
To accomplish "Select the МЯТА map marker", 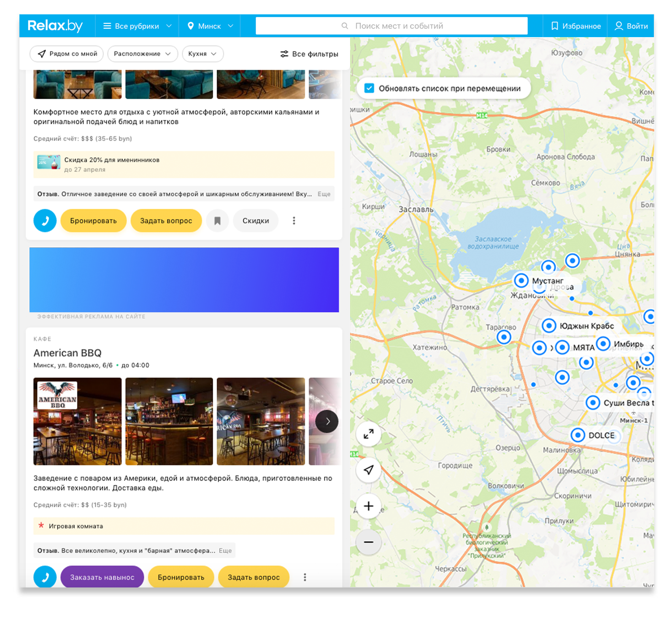I will pyautogui.click(x=562, y=347).
